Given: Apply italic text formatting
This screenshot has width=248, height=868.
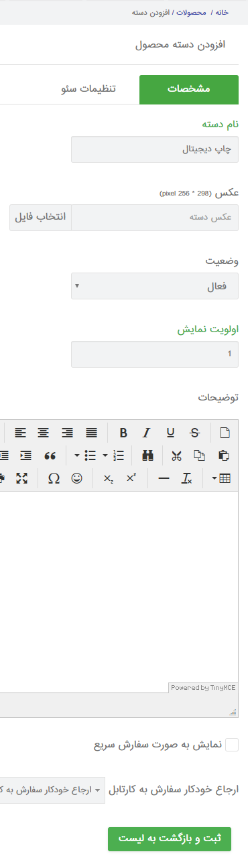Looking at the screenshot, I should pos(147,433).
